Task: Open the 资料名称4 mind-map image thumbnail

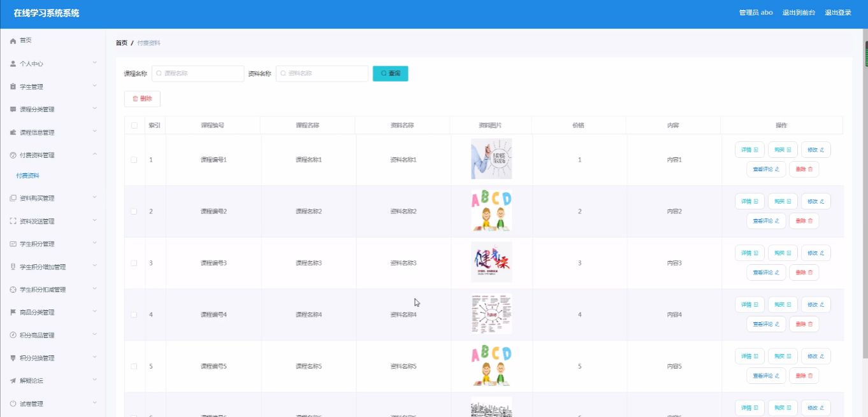Action: [491, 314]
